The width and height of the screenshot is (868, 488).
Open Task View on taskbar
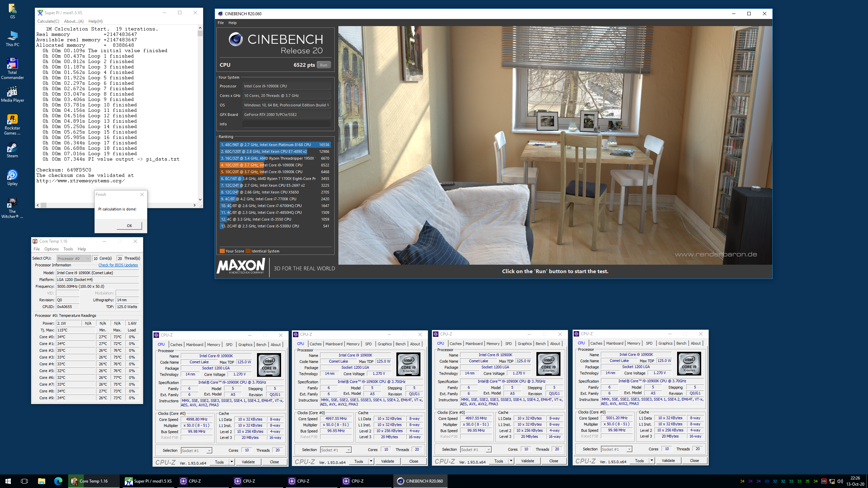(x=24, y=481)
